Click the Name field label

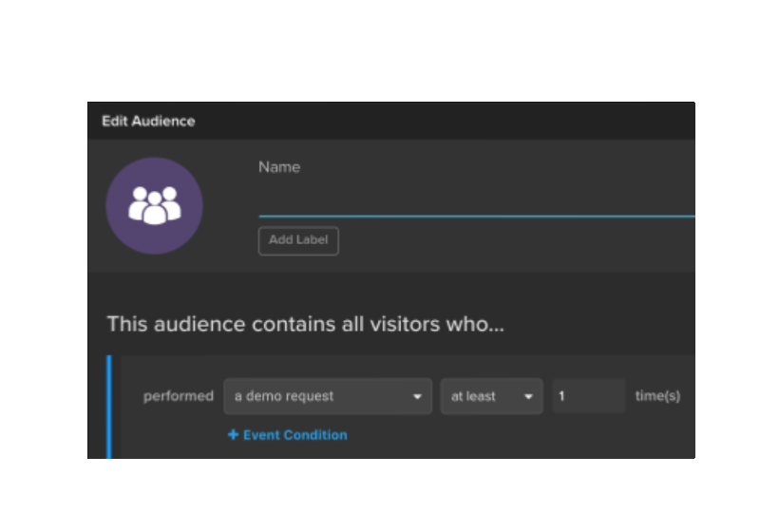click(279, 167)
